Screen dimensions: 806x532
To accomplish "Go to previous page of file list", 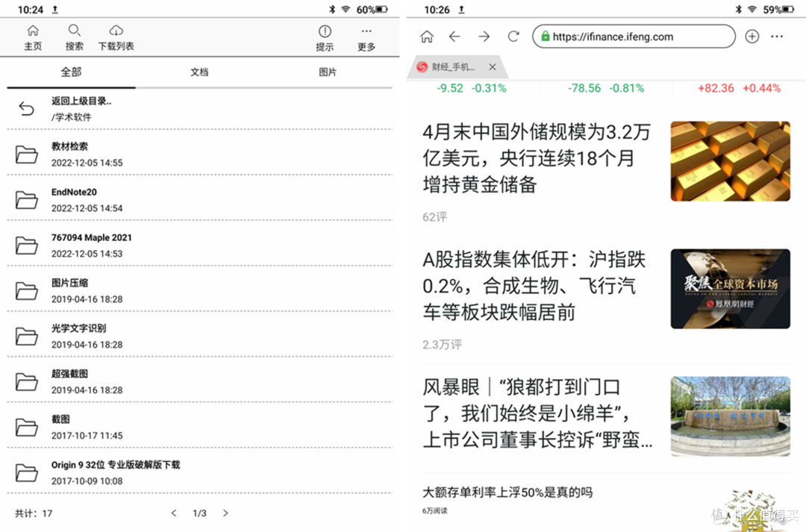I will [174, 513].
